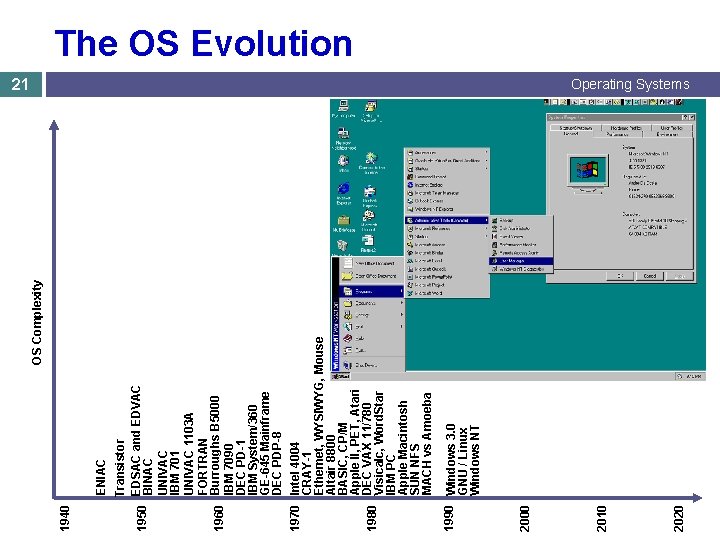
Task: Expand the Documents submenu in Start menu
Action: (x=372, y=304)
